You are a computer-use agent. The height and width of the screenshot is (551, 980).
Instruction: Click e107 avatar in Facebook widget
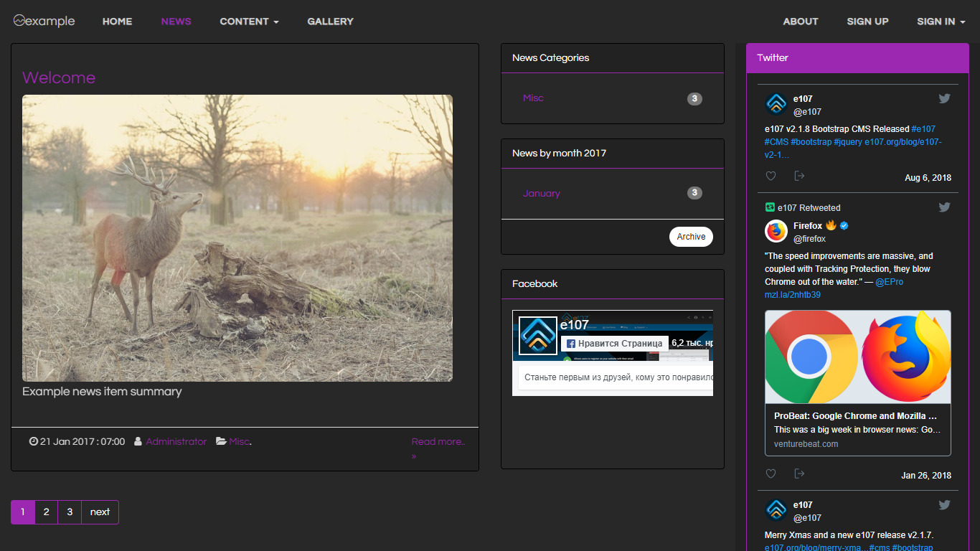pos(538,335)
